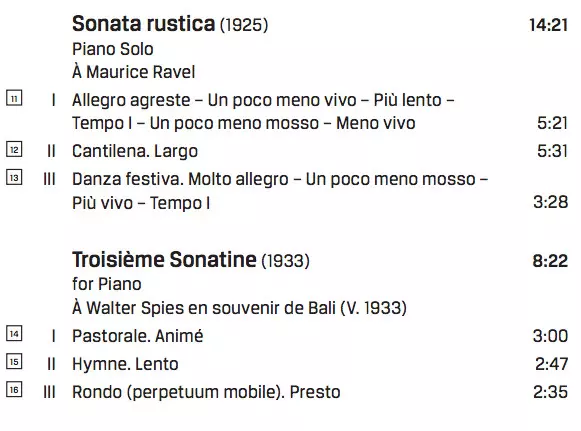The width and height of the screenshot is (581, 431).
Task: Click Hymne. Lento movement title
Action: coord(125,364)
